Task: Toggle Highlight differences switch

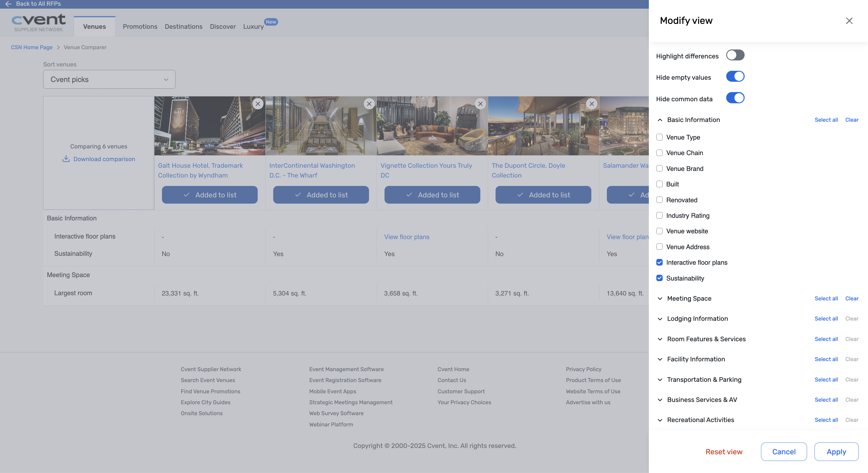Action: point(735,55)
